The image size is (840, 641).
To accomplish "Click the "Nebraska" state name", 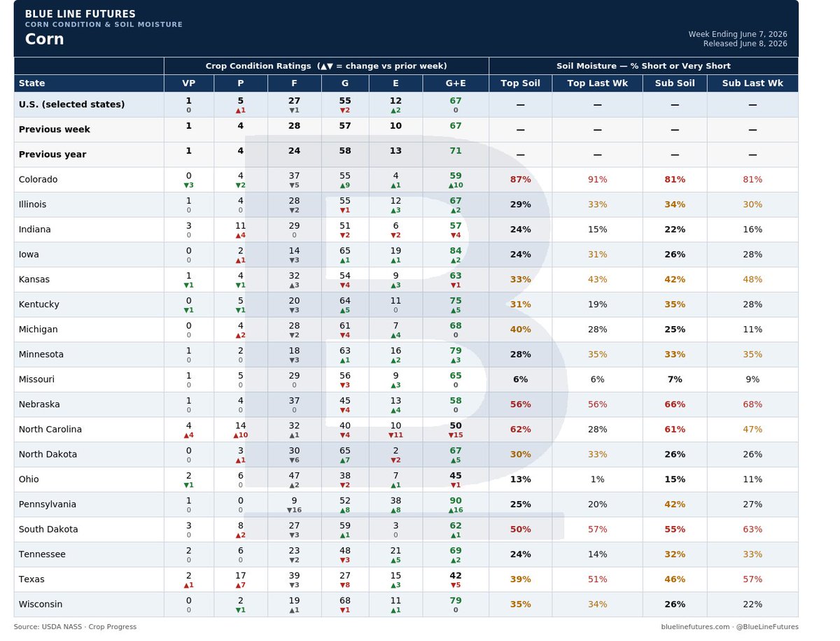I will tap(39, 404).
